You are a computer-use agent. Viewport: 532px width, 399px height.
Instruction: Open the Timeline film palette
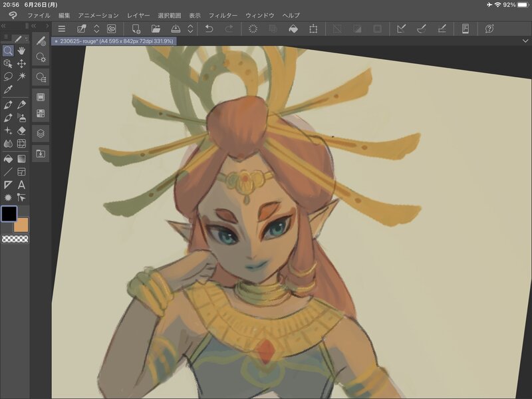(41, 97)
